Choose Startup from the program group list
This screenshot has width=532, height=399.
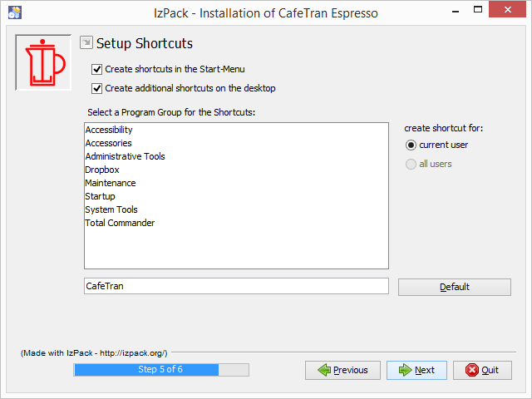[100, 196]
